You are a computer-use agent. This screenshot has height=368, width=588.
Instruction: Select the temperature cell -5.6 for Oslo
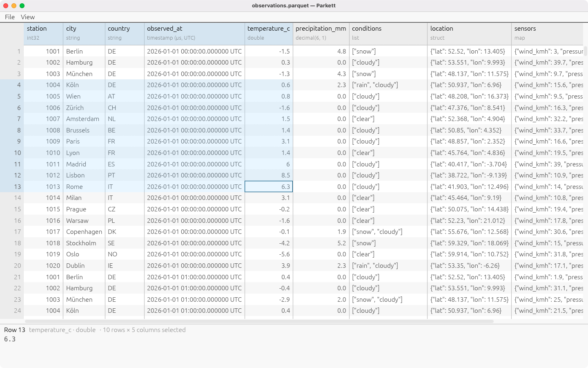[x=269, y=254]
